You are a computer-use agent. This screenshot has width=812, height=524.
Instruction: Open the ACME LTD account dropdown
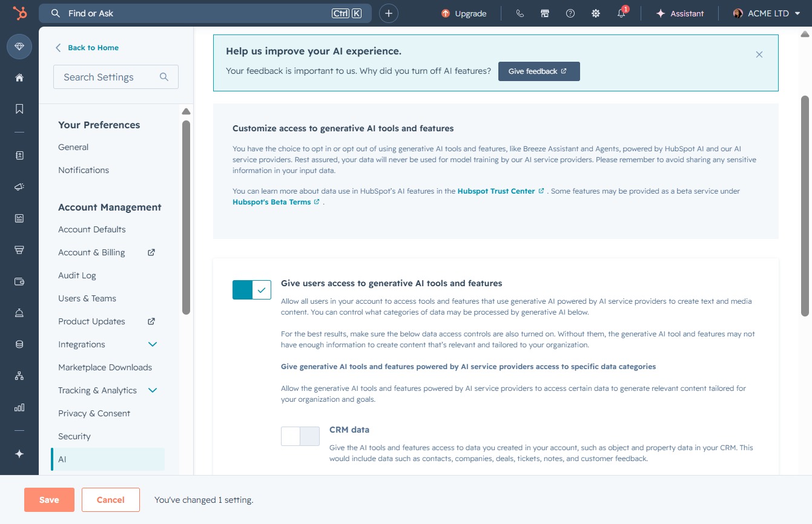(x=767, y=13)
